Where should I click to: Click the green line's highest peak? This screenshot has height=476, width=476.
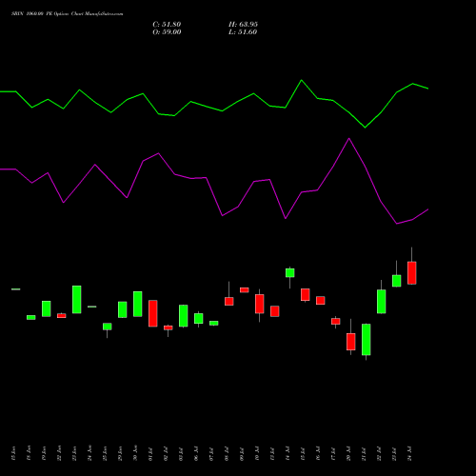pyautogui.click(x=302, y=80)
